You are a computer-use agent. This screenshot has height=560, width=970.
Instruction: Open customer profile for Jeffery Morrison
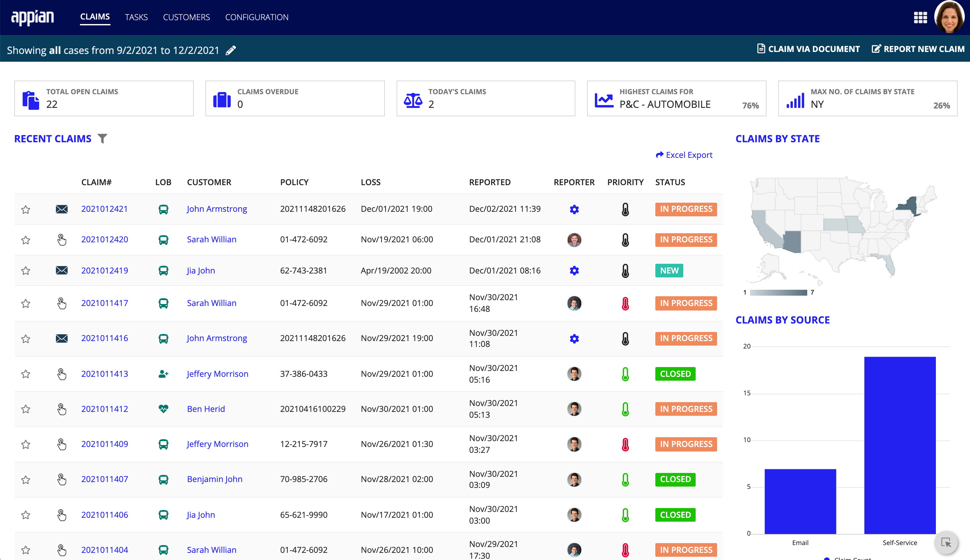217,373
